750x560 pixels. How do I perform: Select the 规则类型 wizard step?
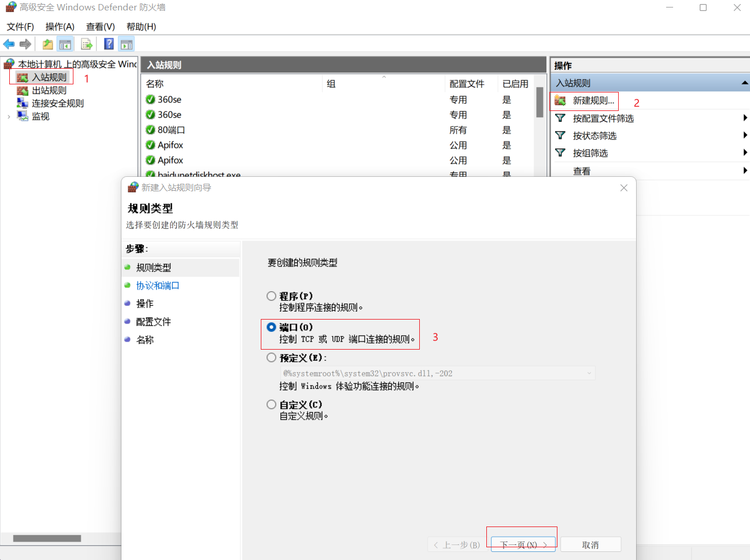(x=154, y=268)
